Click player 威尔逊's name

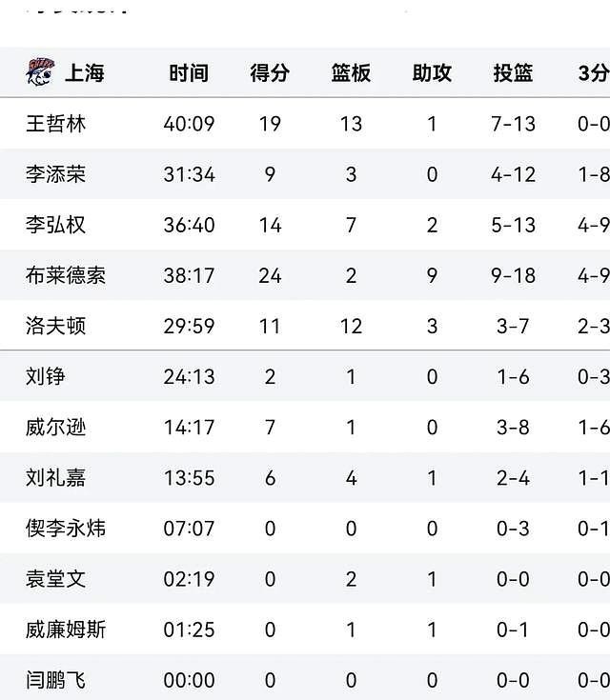pos(56,427)
